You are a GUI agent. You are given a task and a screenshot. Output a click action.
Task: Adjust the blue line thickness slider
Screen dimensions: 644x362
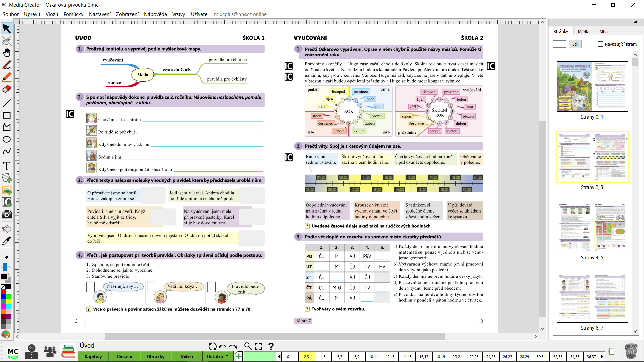pyautogui.click(x=4, y=267)
